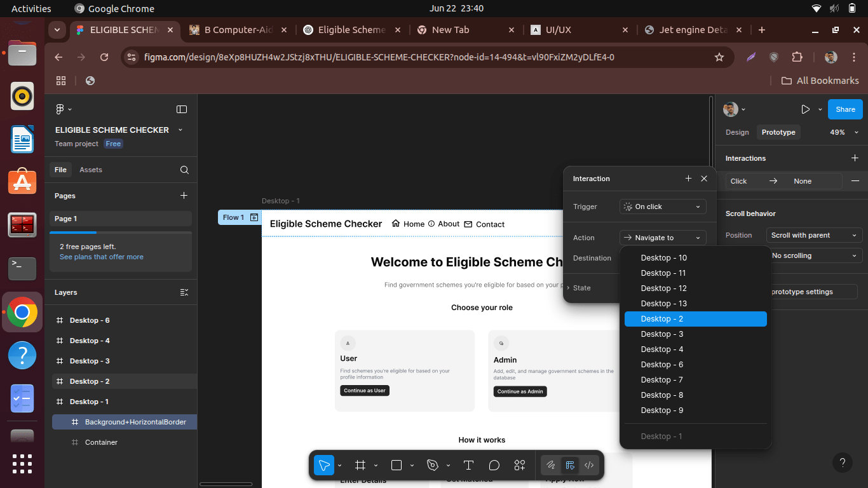The image size is (868, 488).
Task: Switch to the Design tab
Action: pyautogui.click(x=737, y=132)
